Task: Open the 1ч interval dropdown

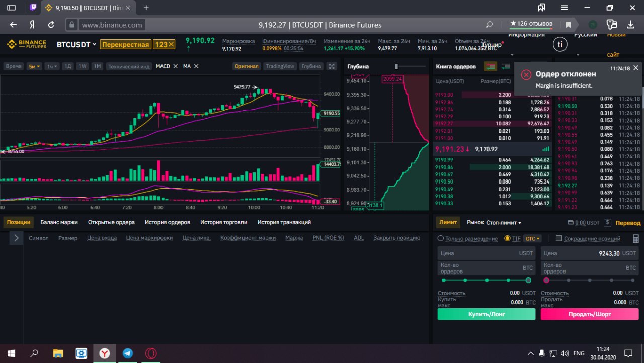Action: pos(52,66)
